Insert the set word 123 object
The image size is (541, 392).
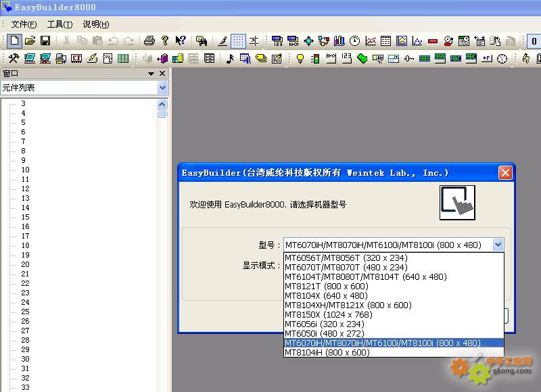click(346, 59)
